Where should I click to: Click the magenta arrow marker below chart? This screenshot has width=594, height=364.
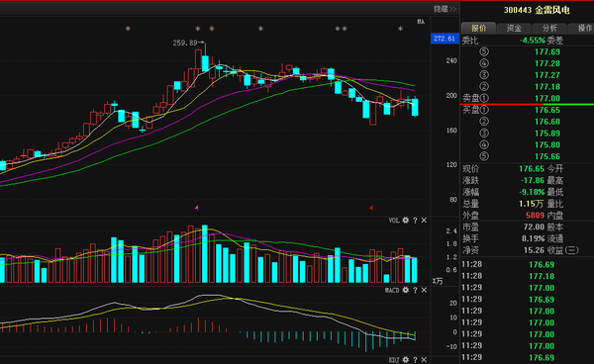[197, 208]
